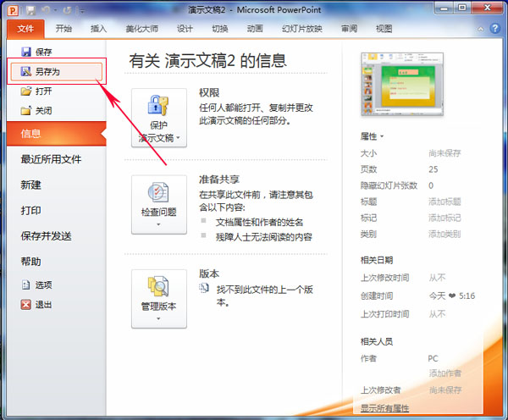The width and height of the screenshot is (508, 420).
Task: Open the 新建 section
Action: point(30,185)
